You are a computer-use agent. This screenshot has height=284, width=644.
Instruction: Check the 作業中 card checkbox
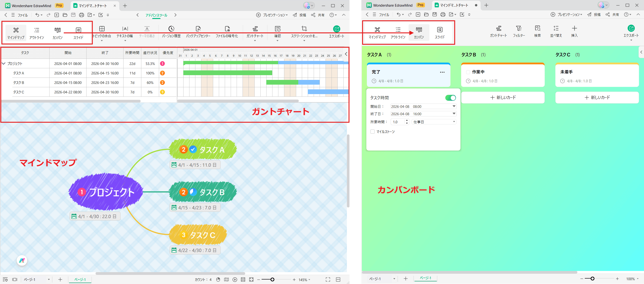click(468, 72)
